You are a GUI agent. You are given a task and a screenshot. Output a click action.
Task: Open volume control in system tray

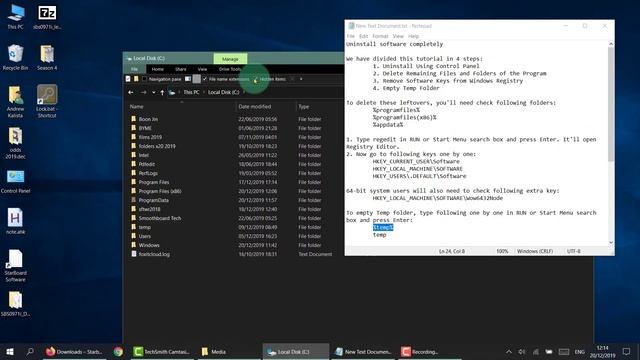[x=522, y=351]
